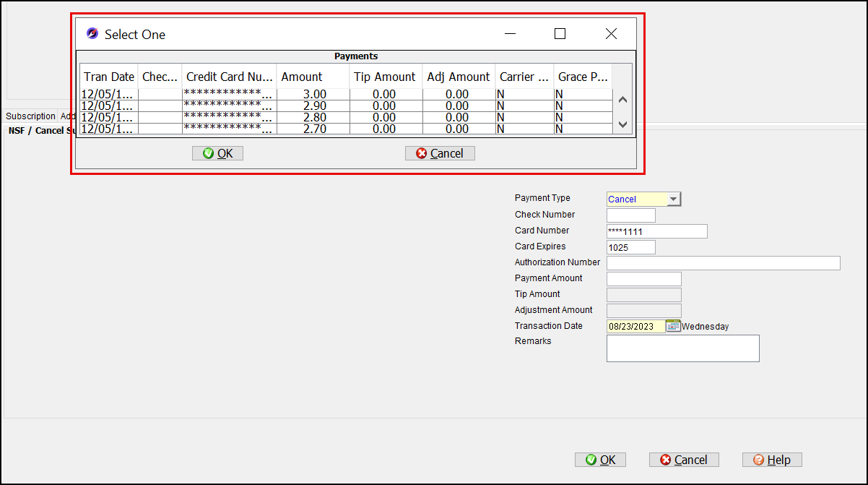Click into the Remarks text box

(682, 348)
